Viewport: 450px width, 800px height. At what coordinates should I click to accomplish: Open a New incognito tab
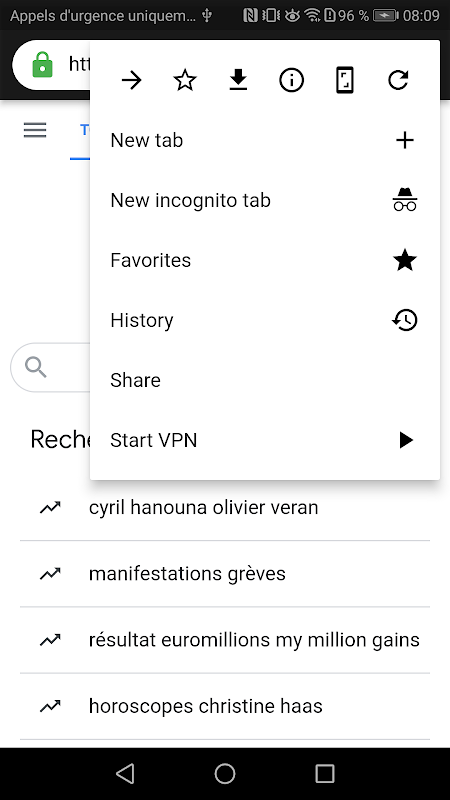tap(265, 200)
